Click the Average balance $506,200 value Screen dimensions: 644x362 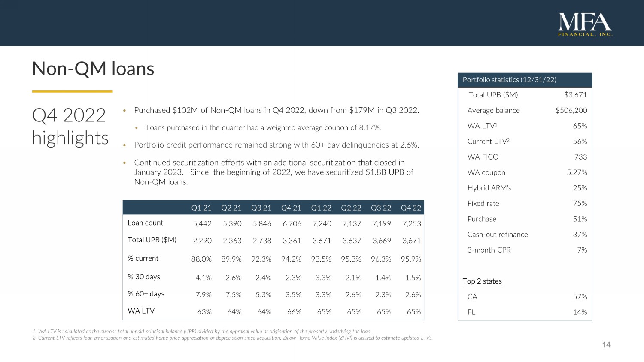click(571, 110)
